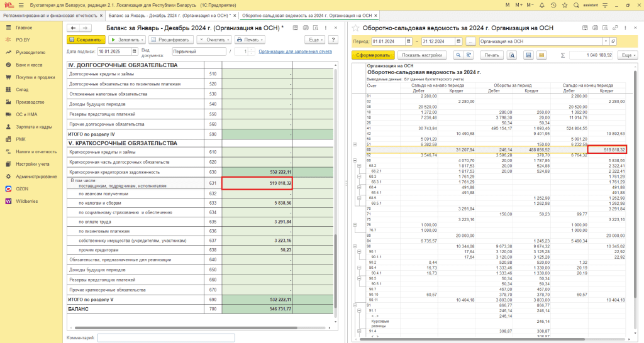Open the history clock icon

pyautogui.click(x=553, y=5)
